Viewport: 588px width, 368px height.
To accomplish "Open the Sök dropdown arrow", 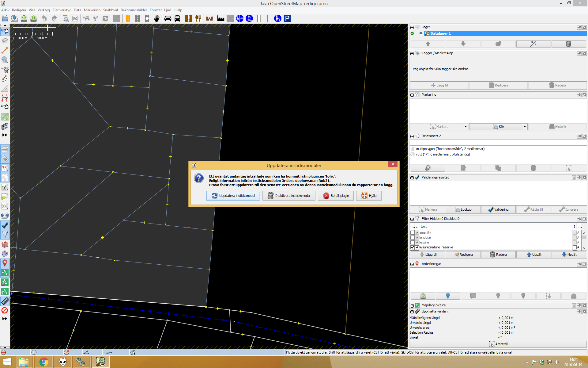I will (524, 127).
